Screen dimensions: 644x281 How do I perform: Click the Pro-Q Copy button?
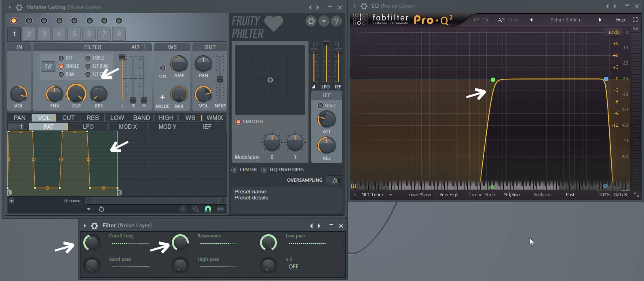pyautogui.click(x=513, y=20)
